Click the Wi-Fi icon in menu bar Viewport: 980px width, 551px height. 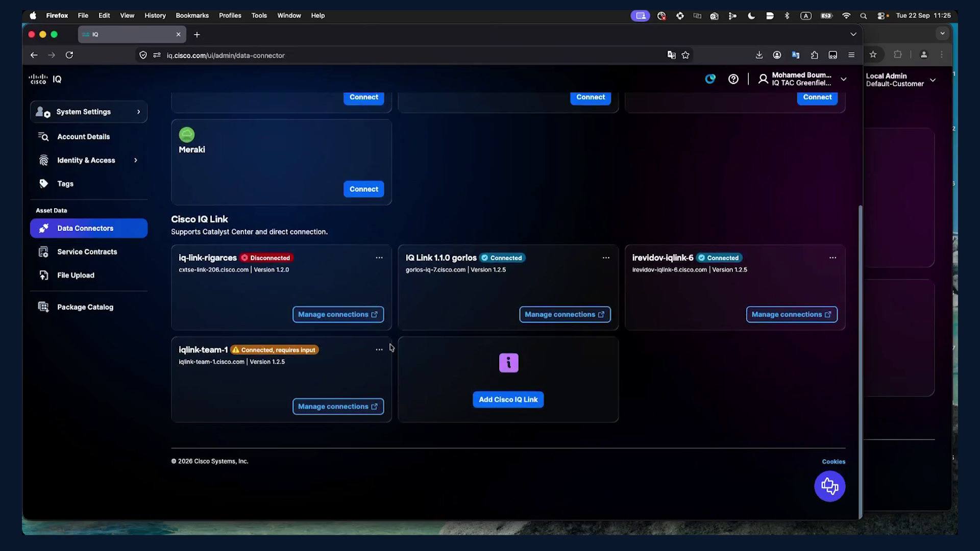coord(846,16)
